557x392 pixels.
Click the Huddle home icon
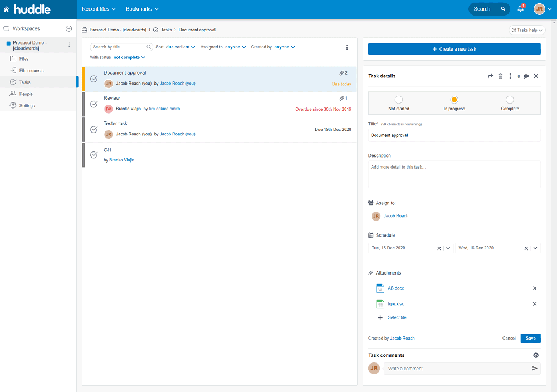tap(6, 9)
